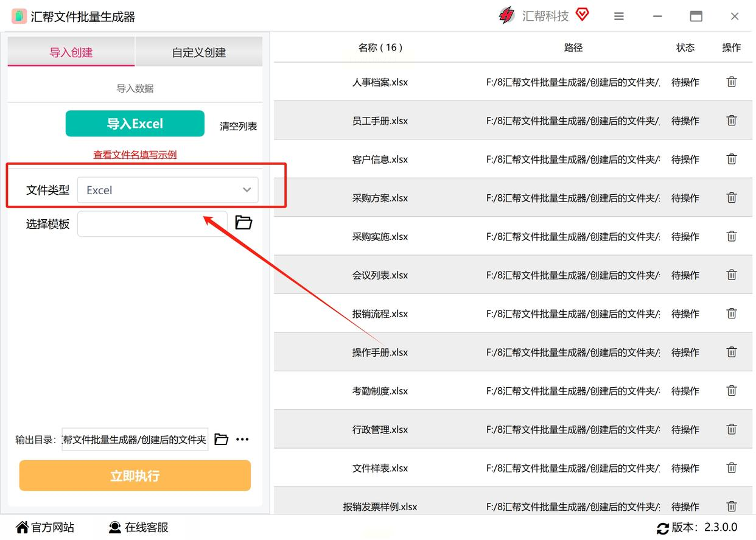Open 官方网站 home link
Screen dimensions: 756x540
[45, 527]
